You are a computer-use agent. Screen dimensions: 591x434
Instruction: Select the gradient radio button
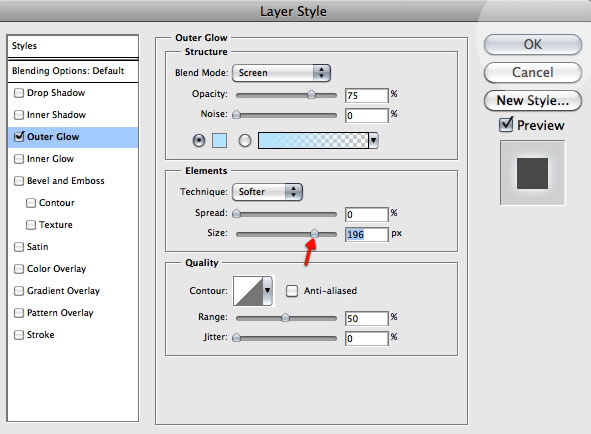(245, 141)
